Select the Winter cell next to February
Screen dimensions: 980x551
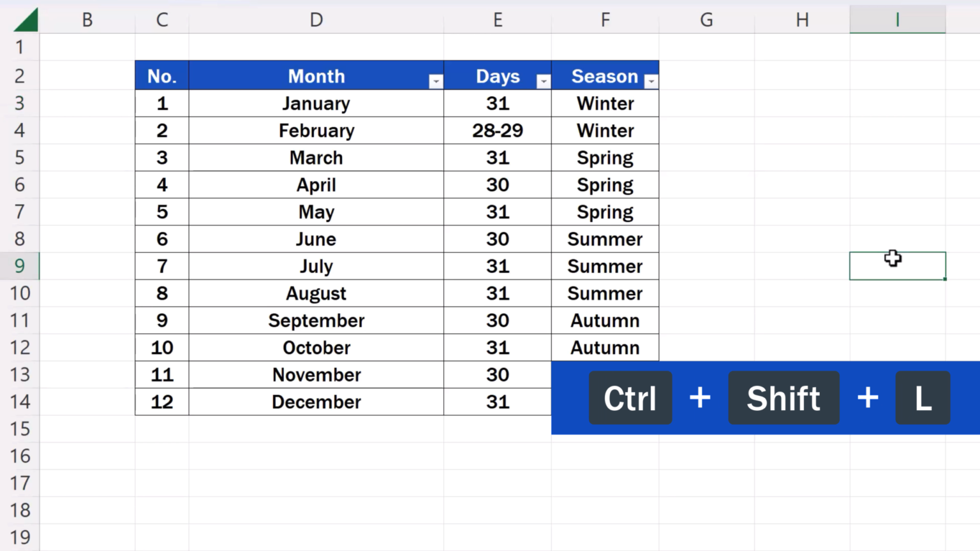pyautogui.click(x=604, y=130)
